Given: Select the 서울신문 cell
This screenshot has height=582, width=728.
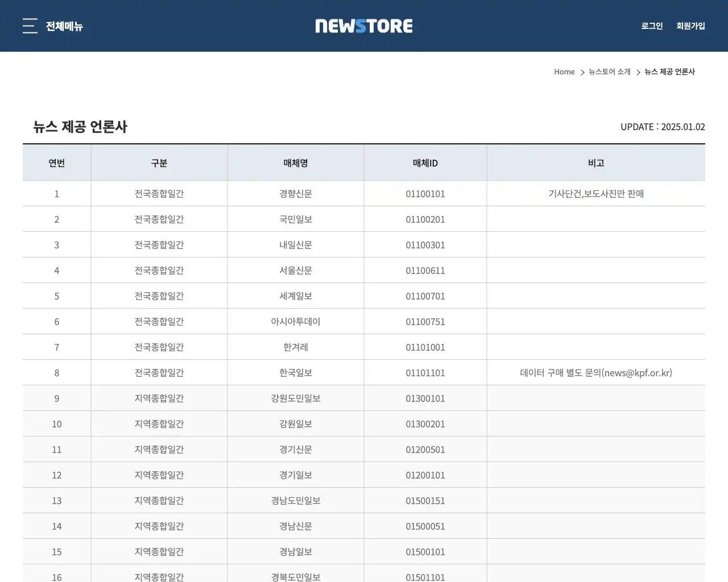Looking at the screenshot, I should 296,271.
